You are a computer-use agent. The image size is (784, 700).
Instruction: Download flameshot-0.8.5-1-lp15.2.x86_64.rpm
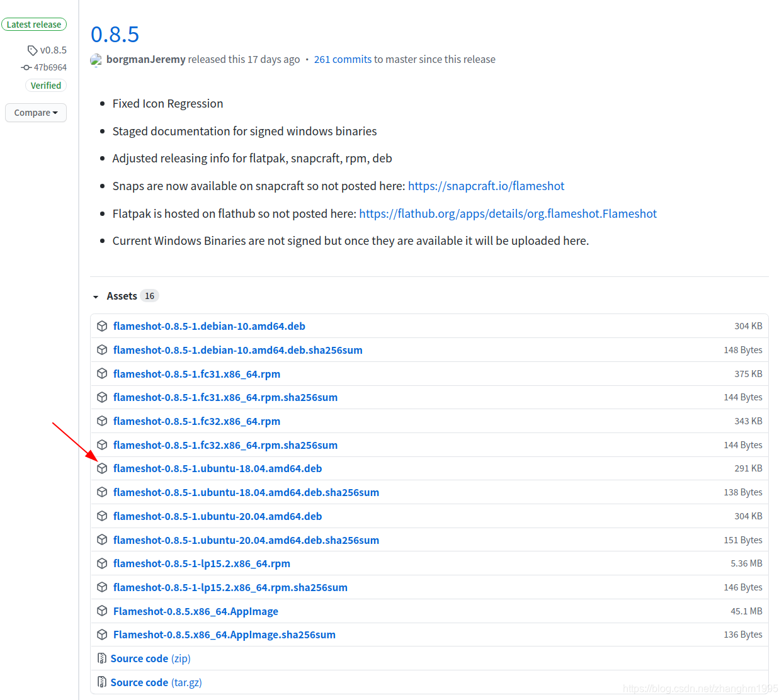pos(202,563)
